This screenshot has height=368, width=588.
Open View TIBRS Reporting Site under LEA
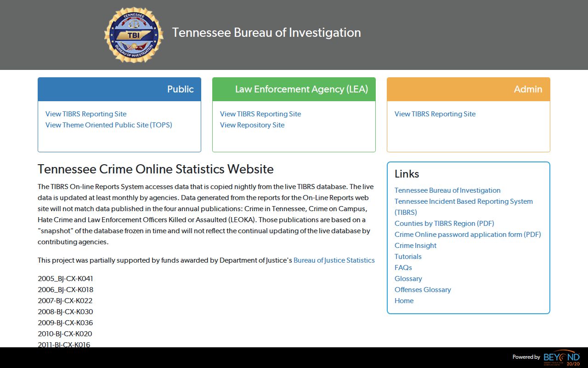260,114
